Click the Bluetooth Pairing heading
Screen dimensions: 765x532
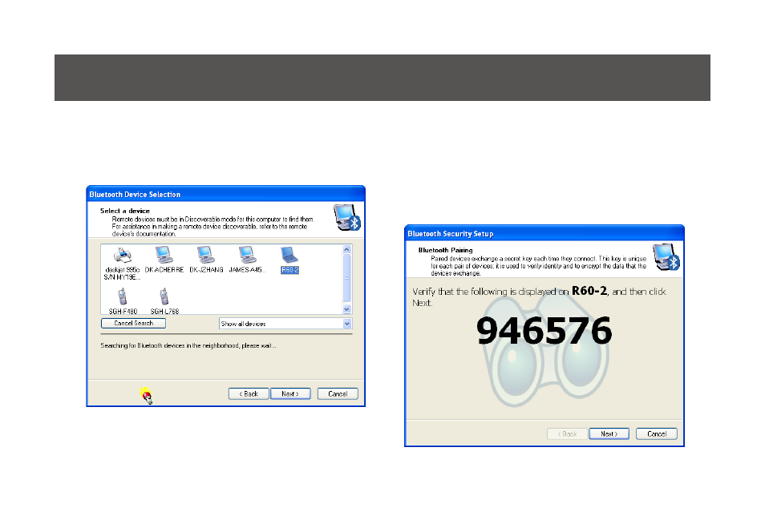click(445, 250)
